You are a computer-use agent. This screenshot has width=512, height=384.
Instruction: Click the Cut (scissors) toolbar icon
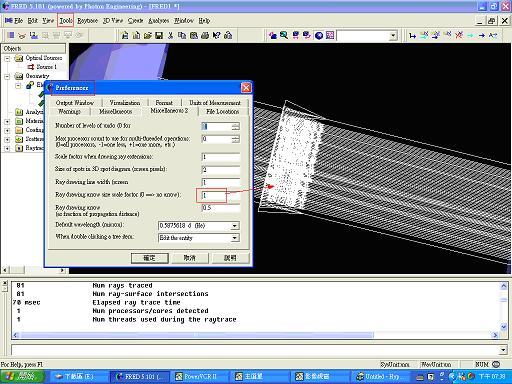click(171, 35)
